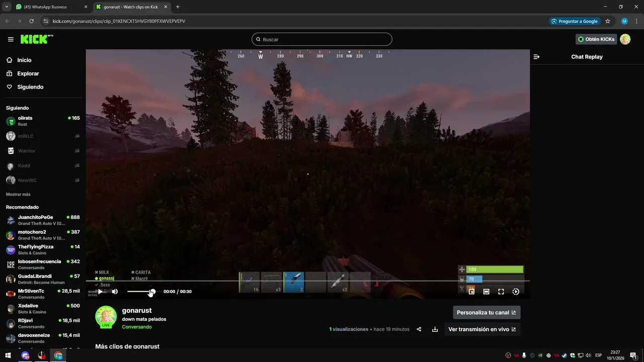Image resolution: width=644 pixels, height=362 pixels.
Task: Collapse the Chat Replay panel
Action: [x=536, y=57]
